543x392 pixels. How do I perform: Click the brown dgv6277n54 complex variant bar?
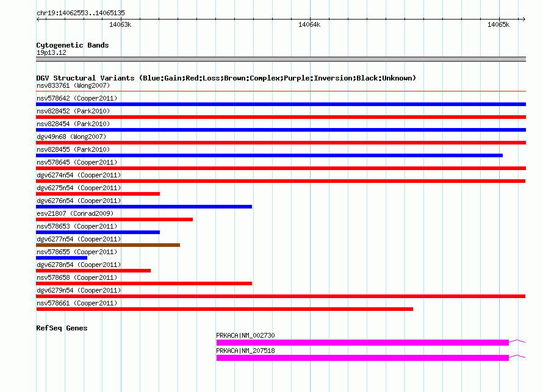click(108, 245)
